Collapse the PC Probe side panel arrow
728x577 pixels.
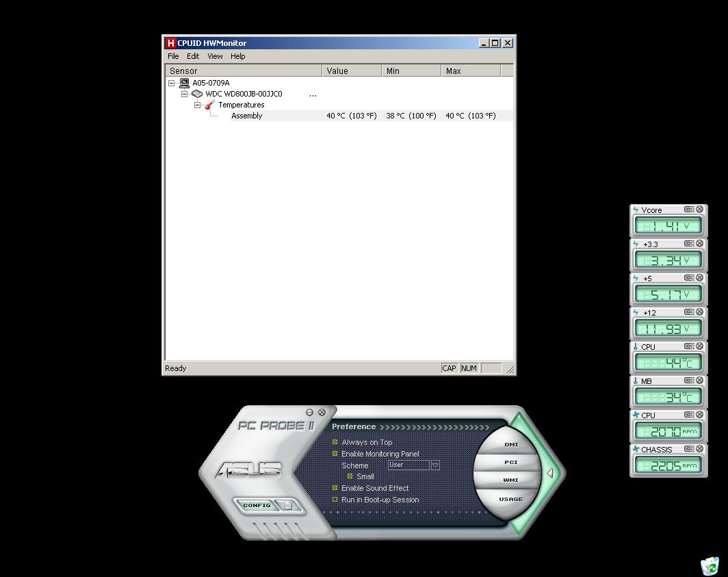point(550,474)
